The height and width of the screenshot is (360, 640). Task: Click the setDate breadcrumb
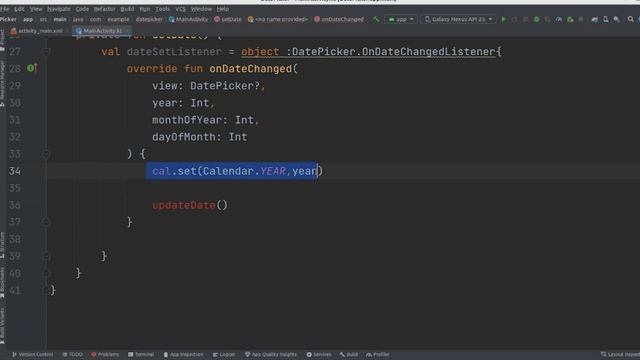(228, 19)
